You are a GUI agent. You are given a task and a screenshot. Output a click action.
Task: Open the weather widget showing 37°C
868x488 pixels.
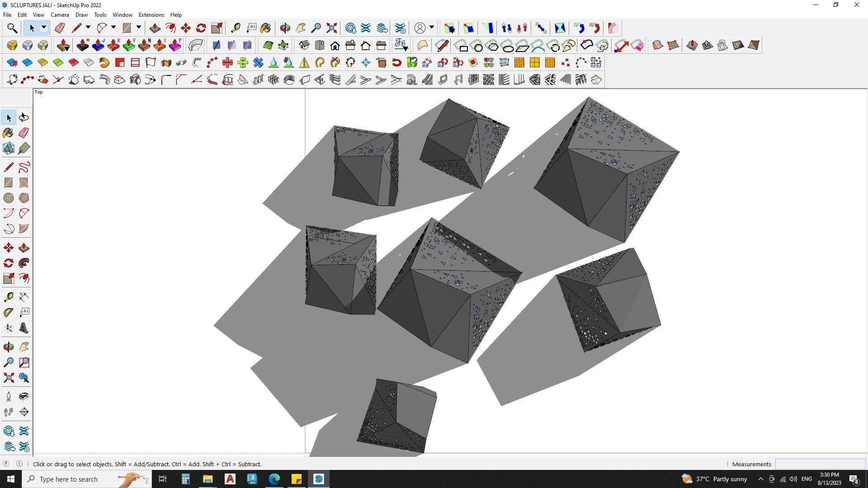coord(714,479)
